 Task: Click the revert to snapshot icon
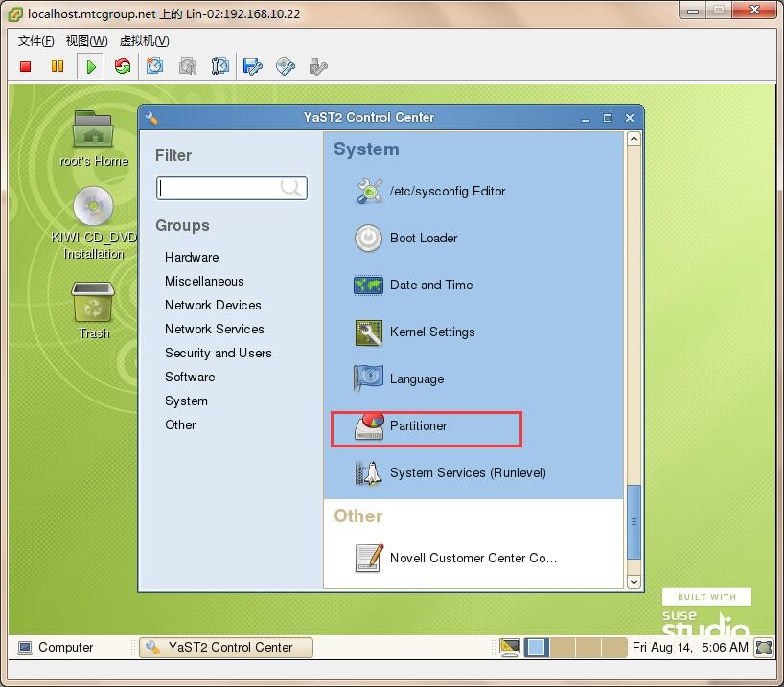[x=188, y=66]
